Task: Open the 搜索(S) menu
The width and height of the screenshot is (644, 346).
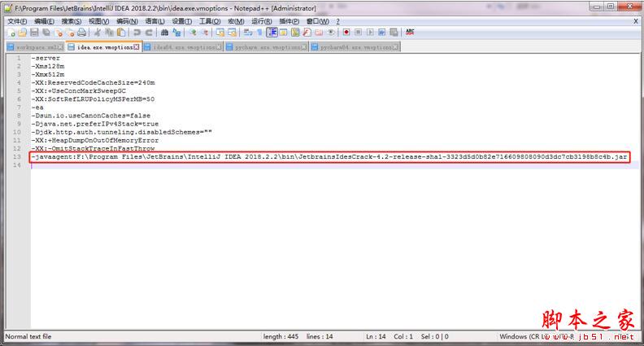Action: point(72,21)
